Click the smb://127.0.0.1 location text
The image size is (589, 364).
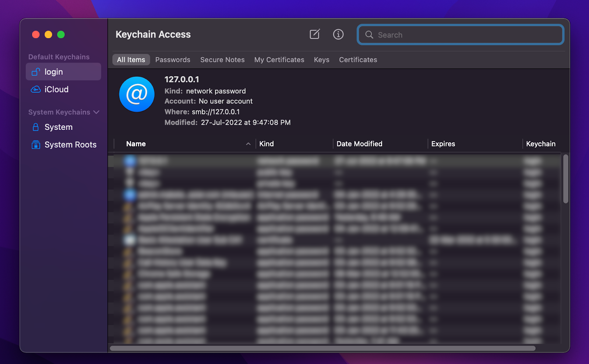216,112
